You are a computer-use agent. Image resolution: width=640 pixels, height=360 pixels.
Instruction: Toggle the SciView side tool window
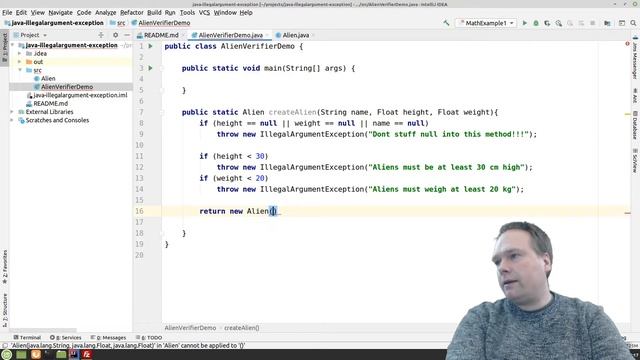pos(635,161)
